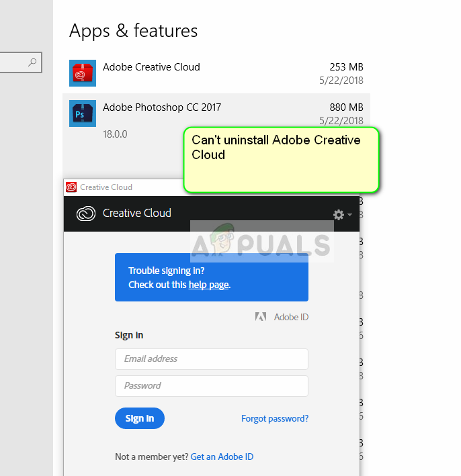
Task: Click the Apps & features heading
Action: tap(134, 31)
